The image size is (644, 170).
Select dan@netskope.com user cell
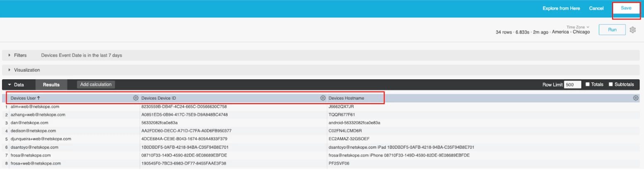(x=29, y=123)
